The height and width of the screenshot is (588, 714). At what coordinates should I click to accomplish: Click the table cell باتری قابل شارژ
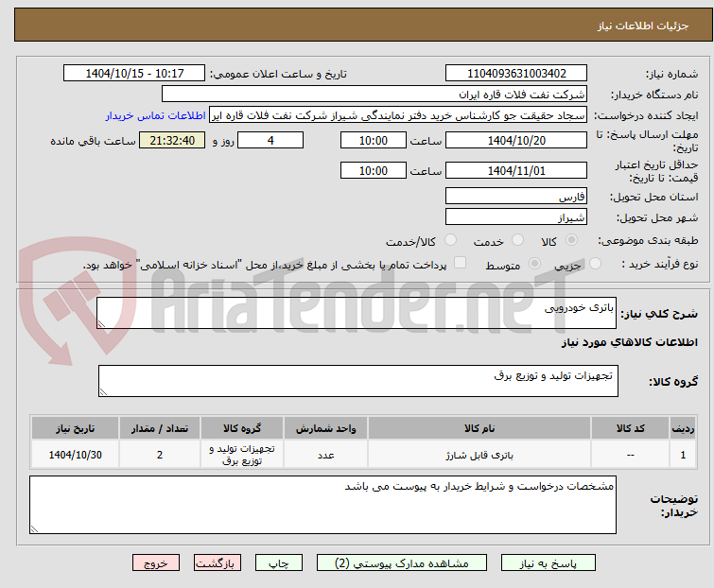479,455
